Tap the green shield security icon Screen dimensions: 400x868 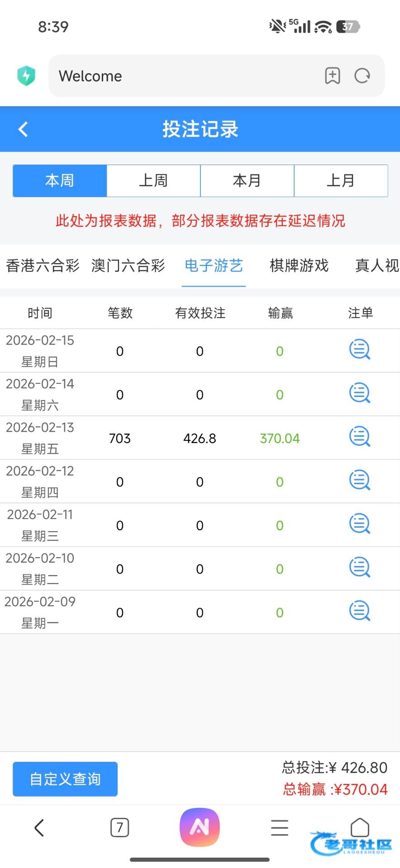click(26, 76)
